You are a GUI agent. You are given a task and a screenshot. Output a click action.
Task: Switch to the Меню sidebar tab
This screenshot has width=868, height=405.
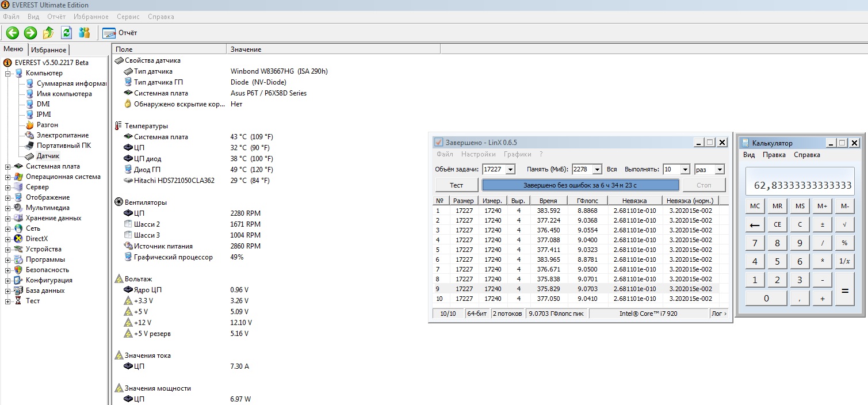[x=13, y=49]
